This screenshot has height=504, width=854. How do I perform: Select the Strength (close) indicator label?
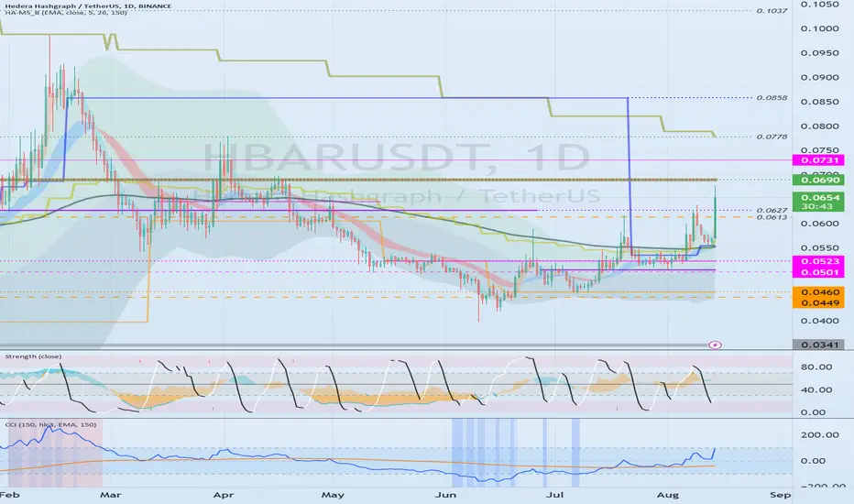click(33, 356)
